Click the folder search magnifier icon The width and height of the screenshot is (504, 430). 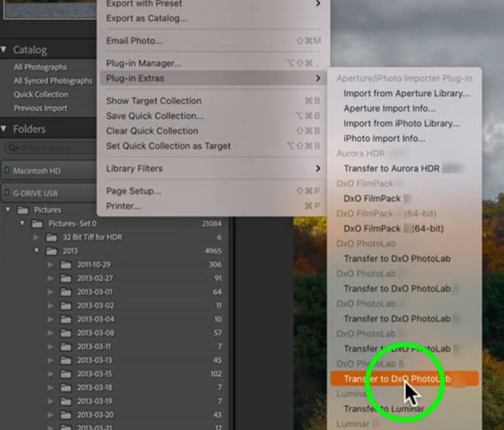[x=12, y=148]
